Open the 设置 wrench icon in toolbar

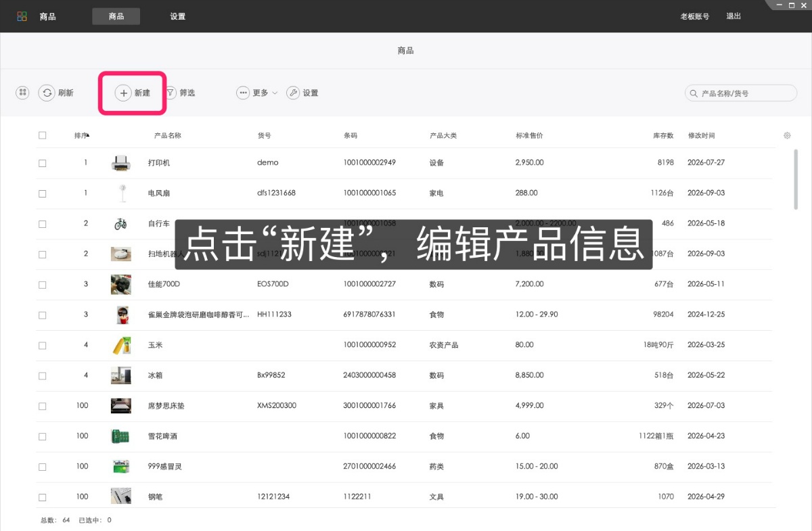[293, 93]
